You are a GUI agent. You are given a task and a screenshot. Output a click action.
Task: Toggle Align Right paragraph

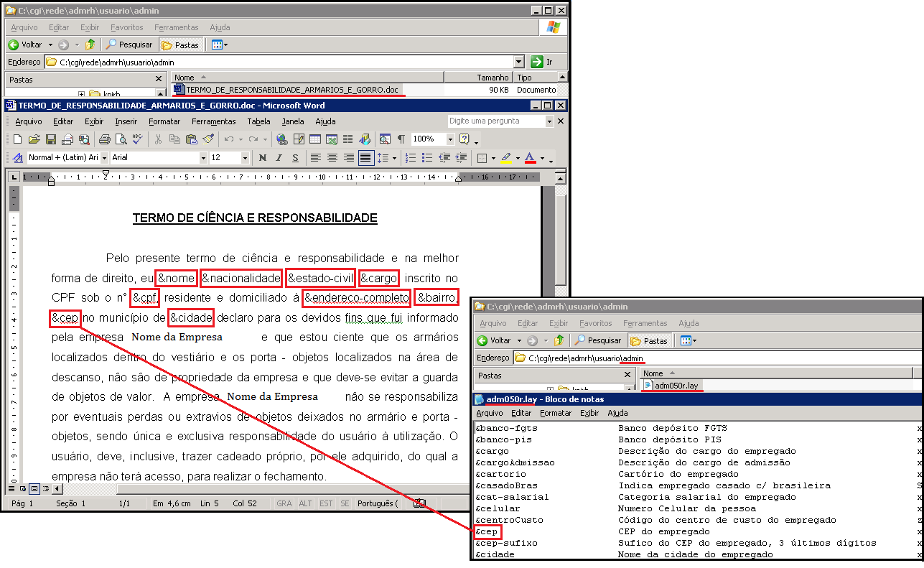pos(348,157)
